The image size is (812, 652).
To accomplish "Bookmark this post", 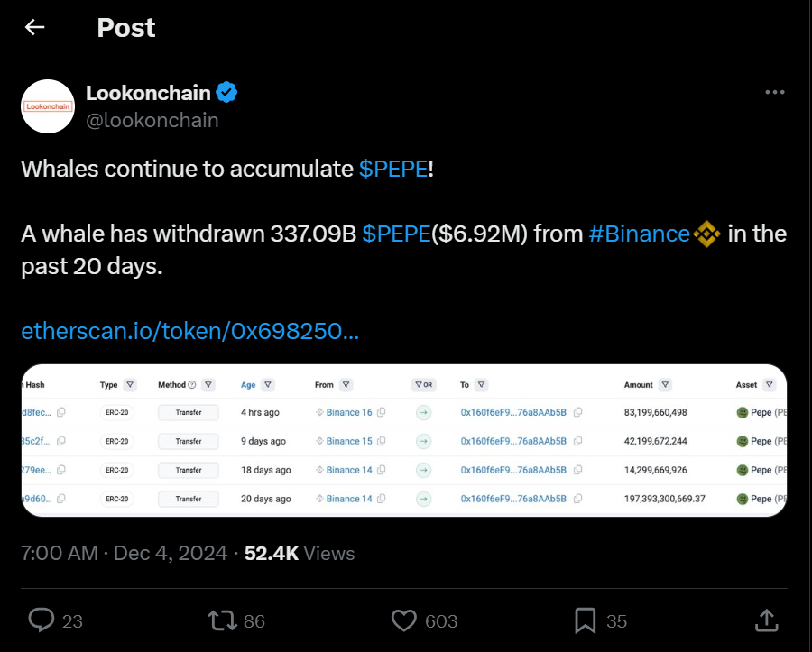I will coord(585,620).
